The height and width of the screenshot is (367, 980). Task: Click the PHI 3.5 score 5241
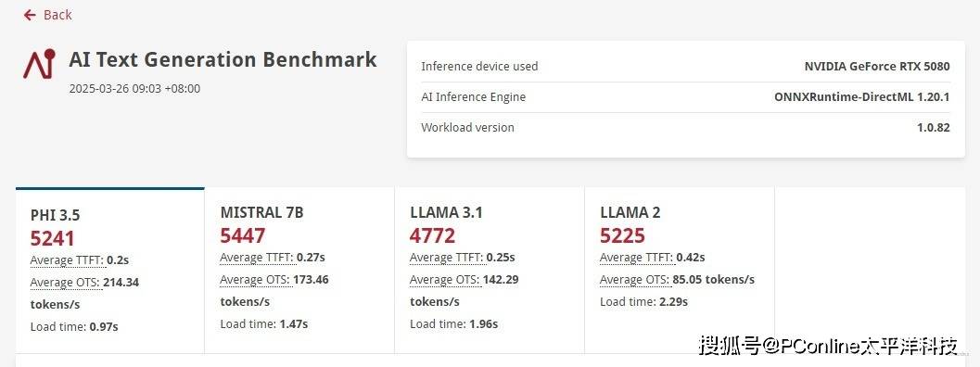tap(53, 239)
